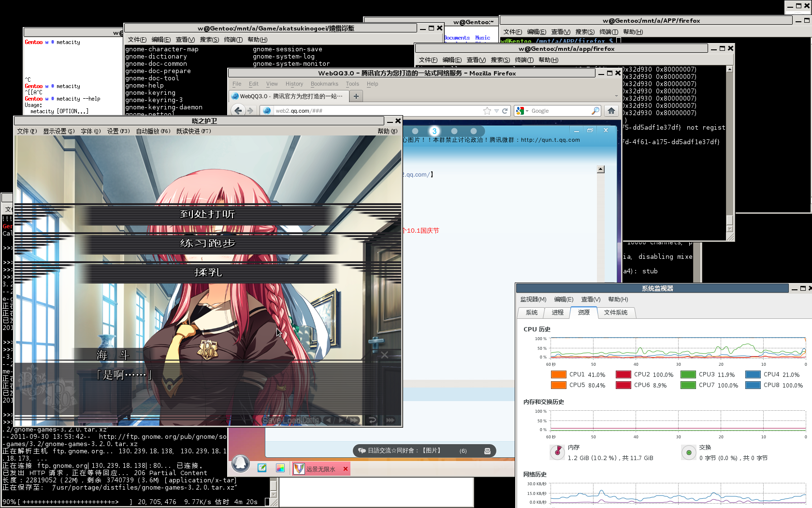Click the game's Load button
Screen dimensions: 812x508
click(x=291, y=420)
